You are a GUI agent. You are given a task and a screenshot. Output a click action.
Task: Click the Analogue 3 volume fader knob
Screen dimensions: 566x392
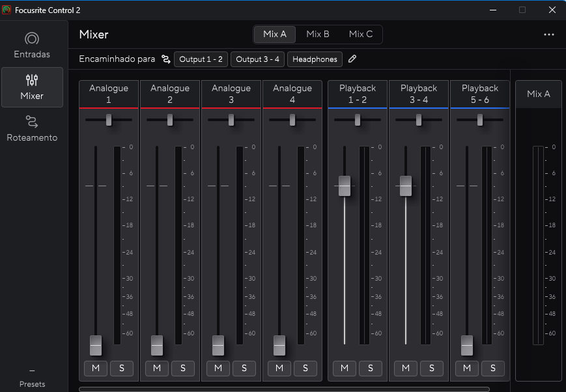click(218, 345)
